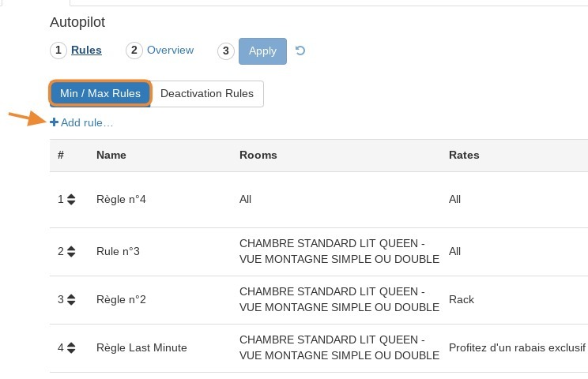Switch to the Deactivation Rules tab
This screenshot has width=588, height=379.
pos(207,94)
